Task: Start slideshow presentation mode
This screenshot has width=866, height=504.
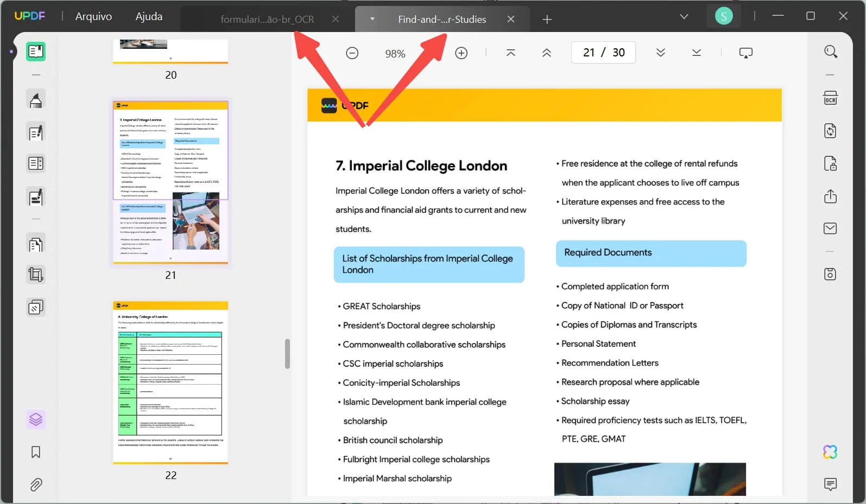Action: (746, 53)
